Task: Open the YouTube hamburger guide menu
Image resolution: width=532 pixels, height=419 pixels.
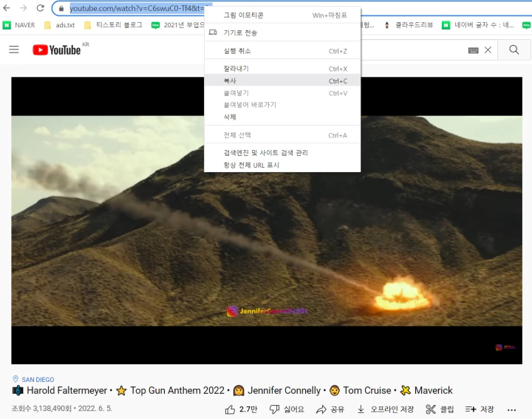Action: [14, 50]
